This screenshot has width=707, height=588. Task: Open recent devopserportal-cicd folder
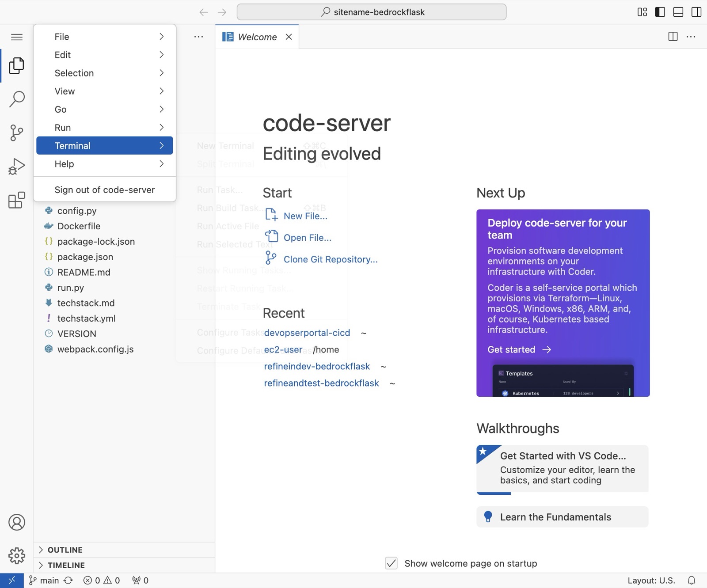307,333
